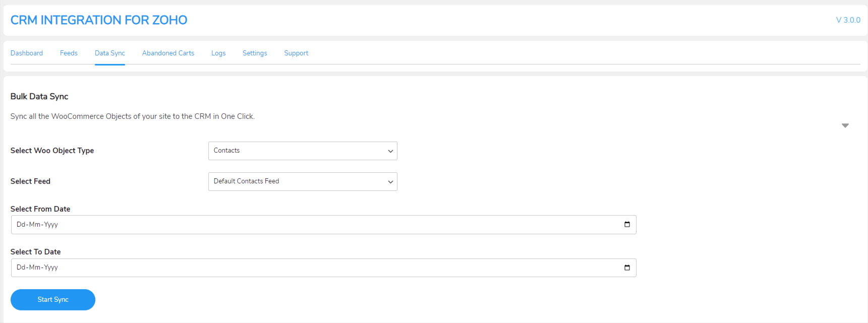Click the Start Sync button
Screen dimensions: 868x323
(53, 300)
